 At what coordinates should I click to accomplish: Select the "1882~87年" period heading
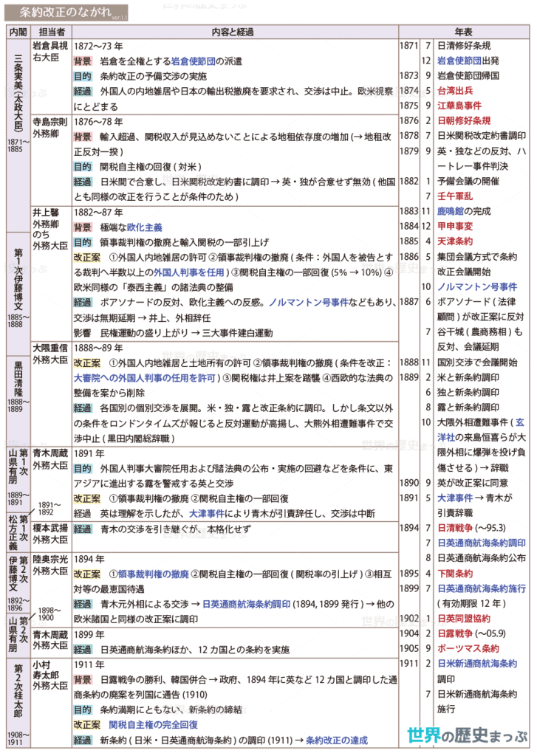(98, 212)
